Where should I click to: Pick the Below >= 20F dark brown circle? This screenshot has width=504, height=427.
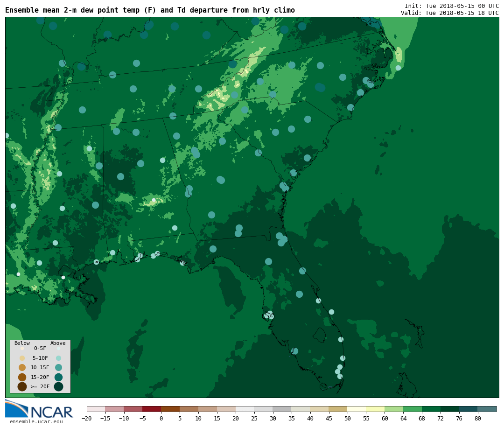click(x=22, y=386)
